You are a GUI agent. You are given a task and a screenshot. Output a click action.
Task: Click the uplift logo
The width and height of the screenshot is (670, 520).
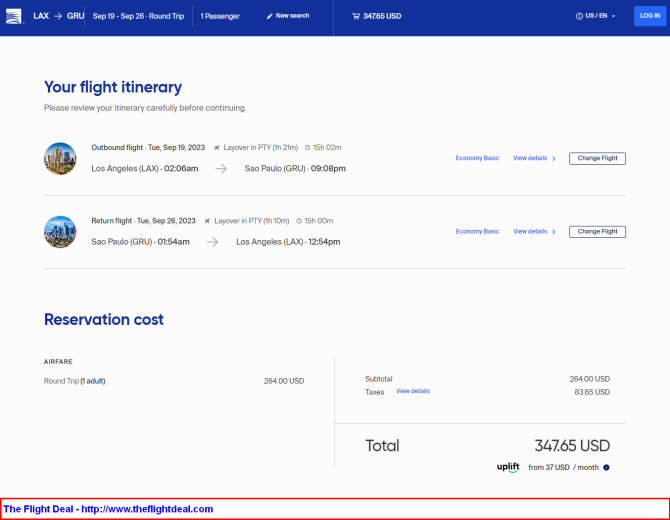508,467
